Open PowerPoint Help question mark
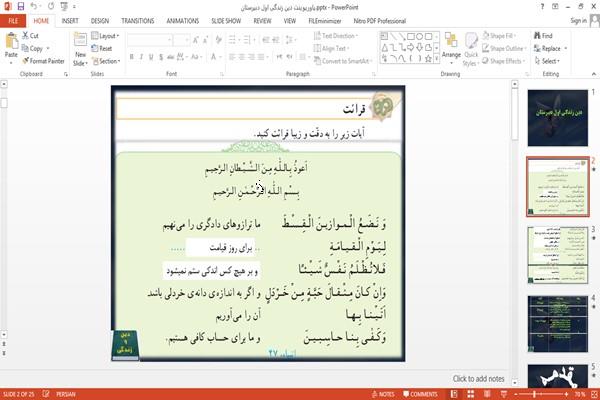Image resolution: width=600 pixels, height=400 pixels. 542,7
